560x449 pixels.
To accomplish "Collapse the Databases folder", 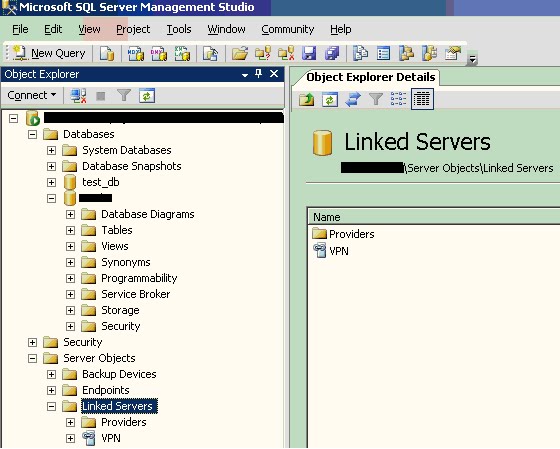I will 32,134.
